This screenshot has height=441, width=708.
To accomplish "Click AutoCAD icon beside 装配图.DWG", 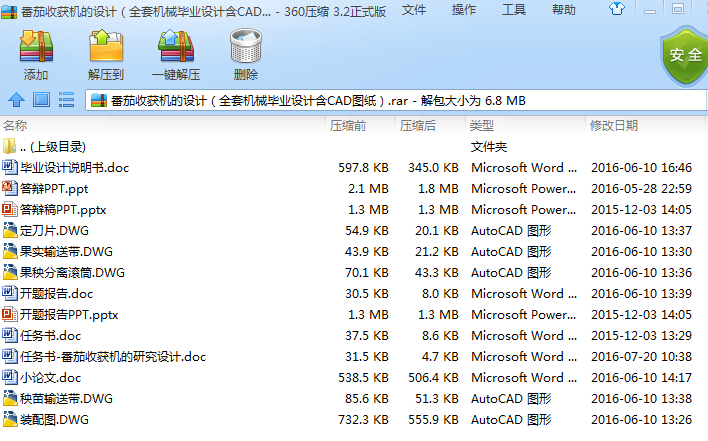I will (9, 419).
